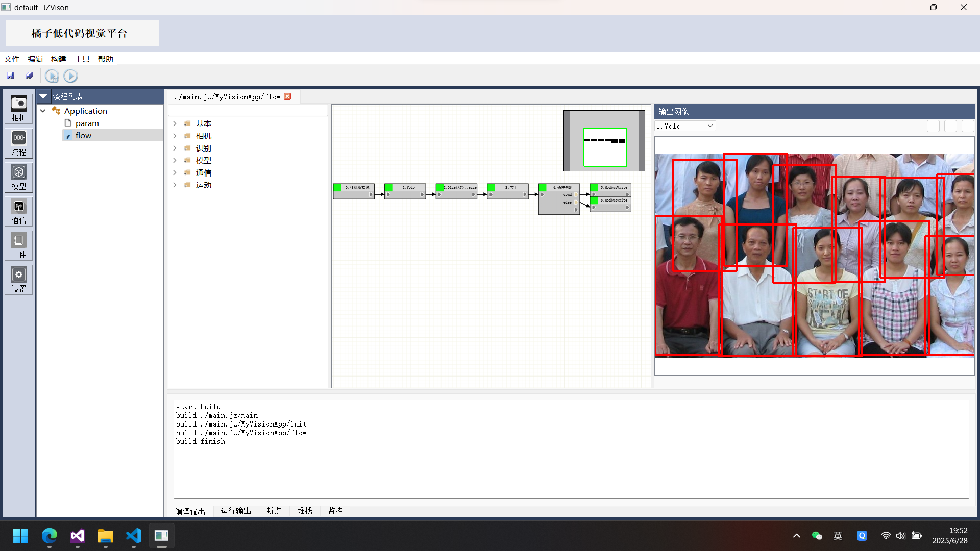Screen dimensions: 980x551
Task: Open the WeChat tray icon
Action: [817, 536]
